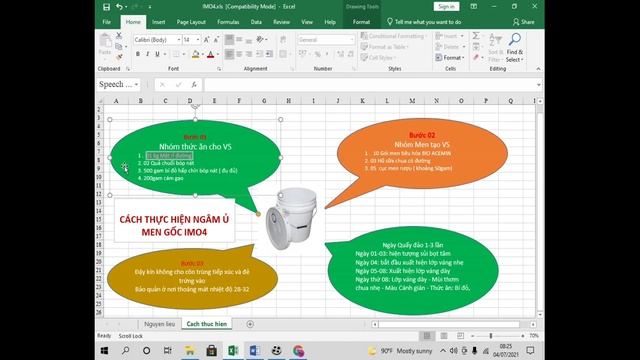
Task: Expand the formula bar
Action: [x=539, y=84]
